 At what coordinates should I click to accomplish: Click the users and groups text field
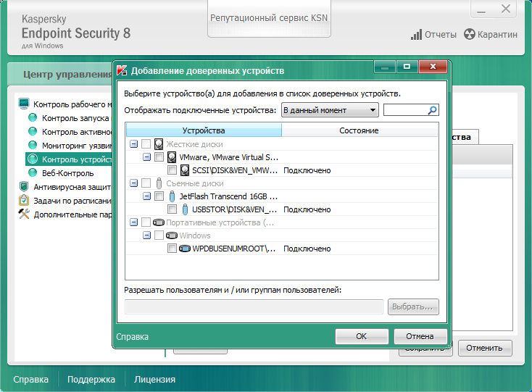pos(254,306)
